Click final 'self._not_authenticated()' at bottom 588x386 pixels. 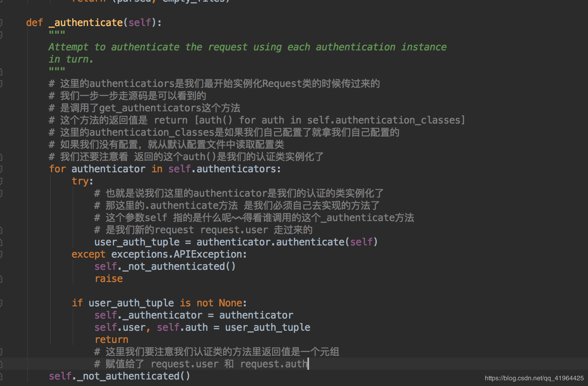click(x=119, y=376)
